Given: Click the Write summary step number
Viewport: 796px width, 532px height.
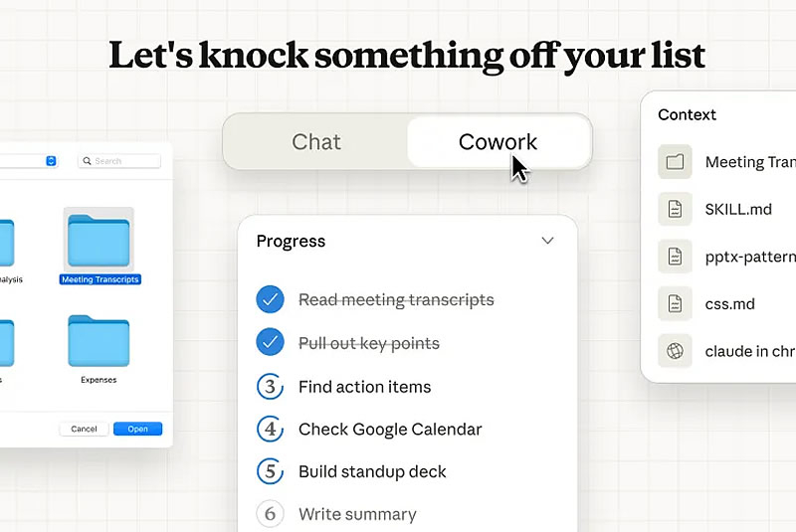Looking at the screenshot, I should pyautogui.click(x=270, y=514).
